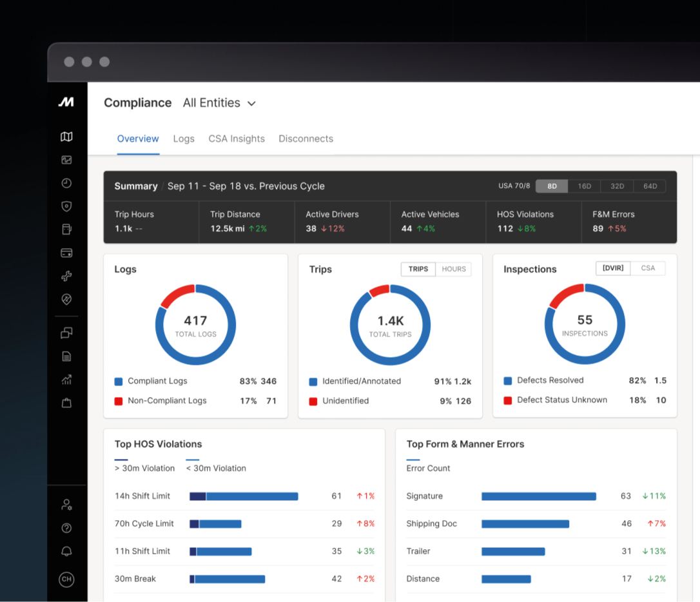Image resolution: width=700 pixels, height=602 pixels.
Task: Select the 16D cycle period option
Action: coord(584,186)
